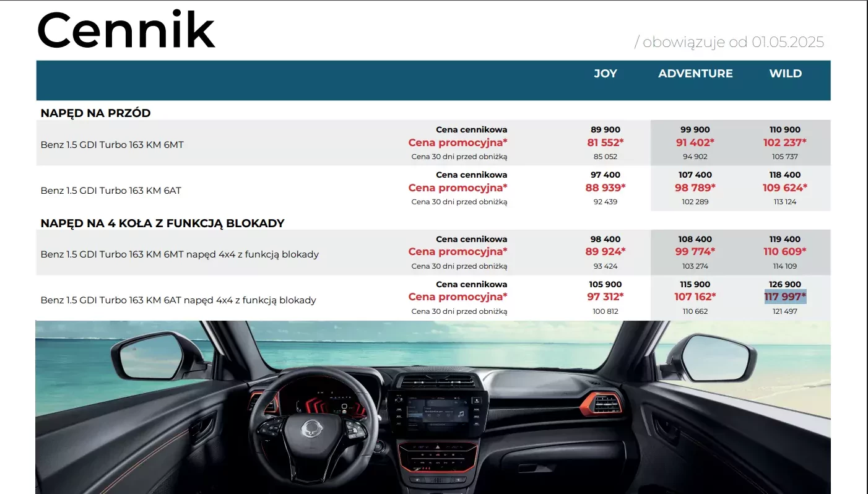The image size is (868, 494).
Task: Click the infotainment touchscreen in the car photo
Action: (x=437, y=413)
